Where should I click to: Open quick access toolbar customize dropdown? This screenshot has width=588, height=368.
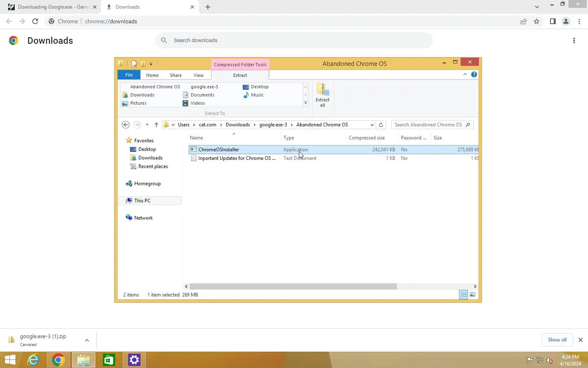click(x=151, y=64)
